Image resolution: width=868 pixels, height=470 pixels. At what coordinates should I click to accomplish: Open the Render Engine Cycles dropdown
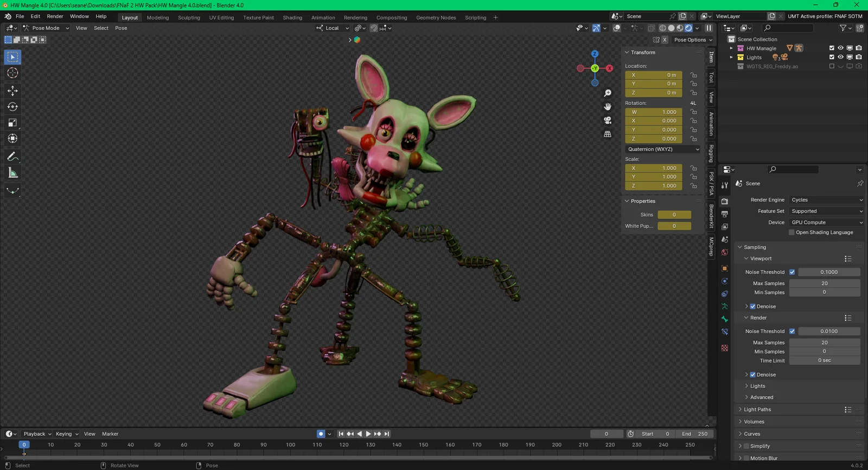[826, 200]
